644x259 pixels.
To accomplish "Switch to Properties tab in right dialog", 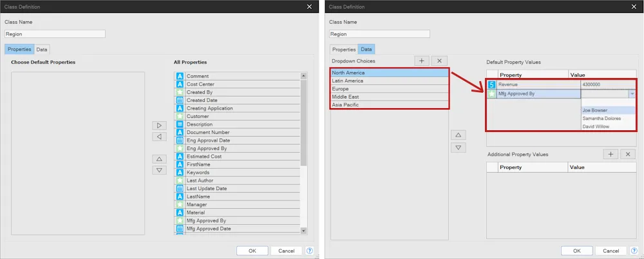I will click(x=344, y=50).
